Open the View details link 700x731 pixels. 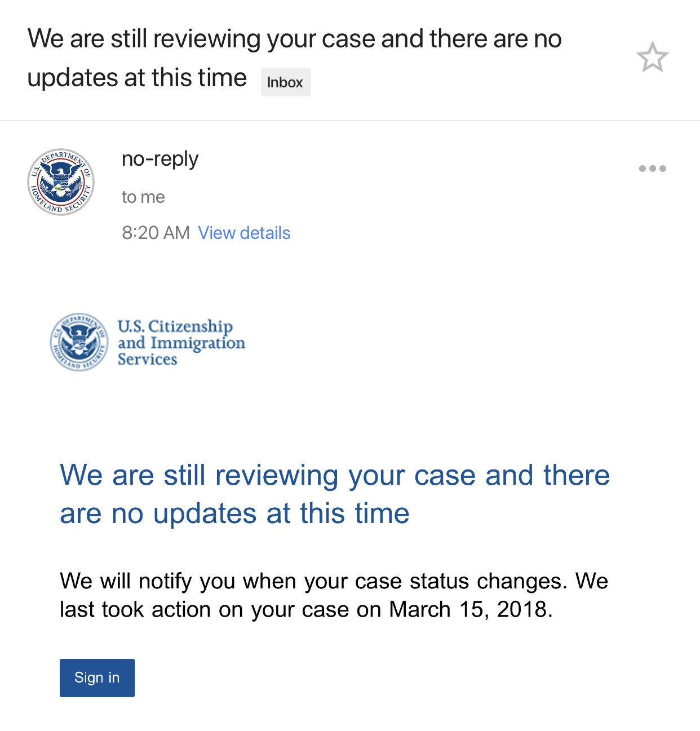[244, 233]
